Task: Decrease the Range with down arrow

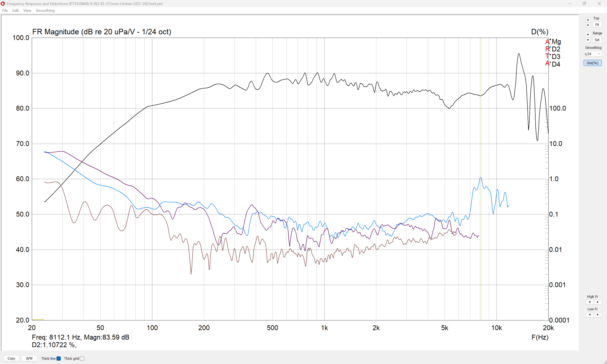Action: click(588, 40)
